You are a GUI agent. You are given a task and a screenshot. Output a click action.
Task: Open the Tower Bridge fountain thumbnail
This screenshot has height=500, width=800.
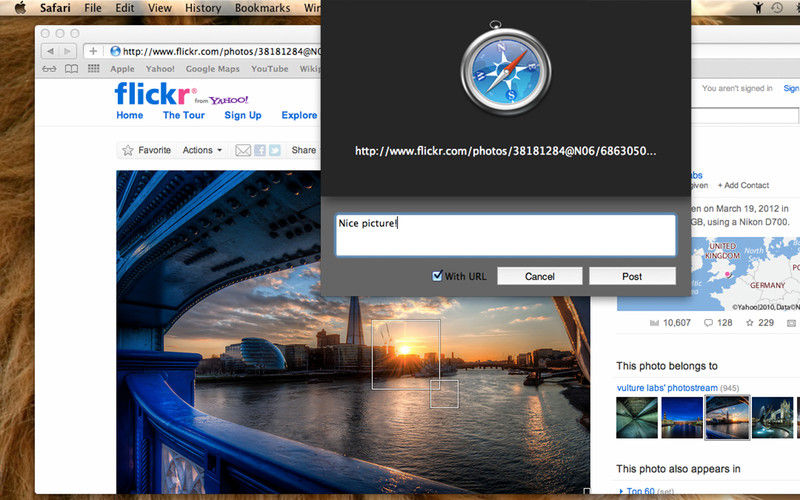coord(772,417)
